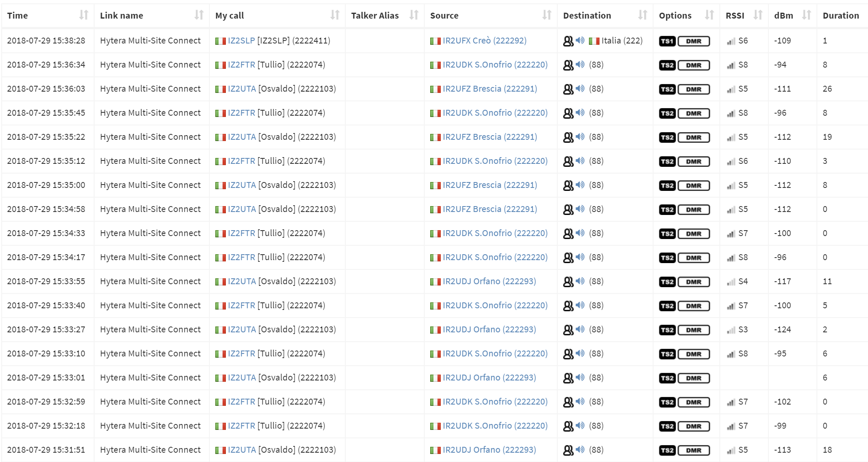This screenshot has width=868, height=462.
Task: Click the dBm value -110
Action: (x=782, y=161)
